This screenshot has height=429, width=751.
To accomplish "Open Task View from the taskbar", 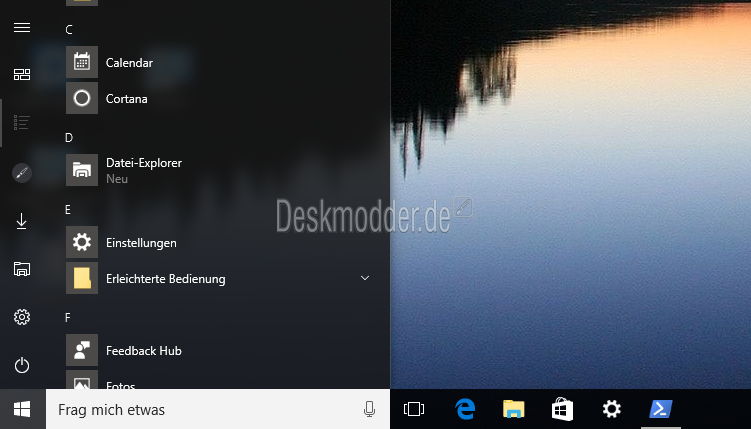I will (x=414, y=409).
